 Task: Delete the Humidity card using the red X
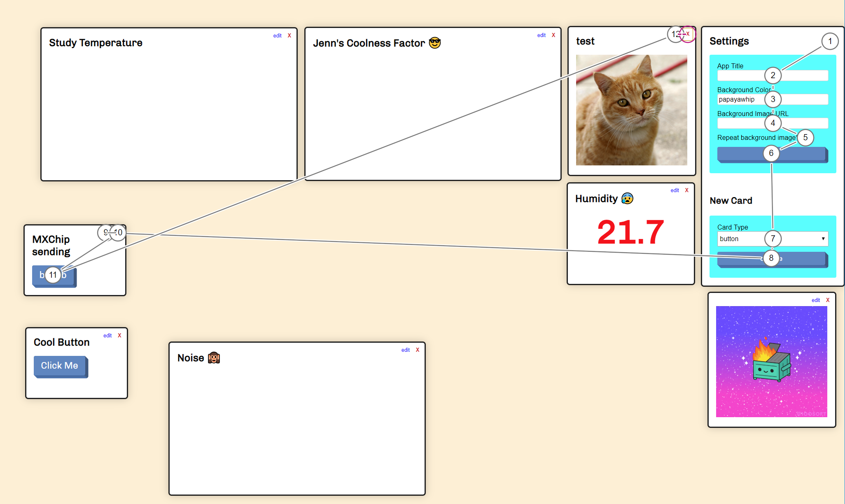(686, 190)
